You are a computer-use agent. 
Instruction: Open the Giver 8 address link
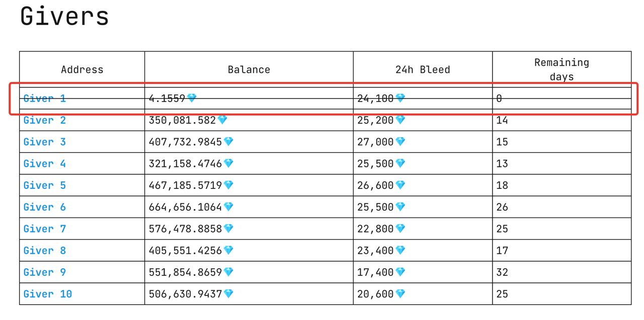[45, 250]
